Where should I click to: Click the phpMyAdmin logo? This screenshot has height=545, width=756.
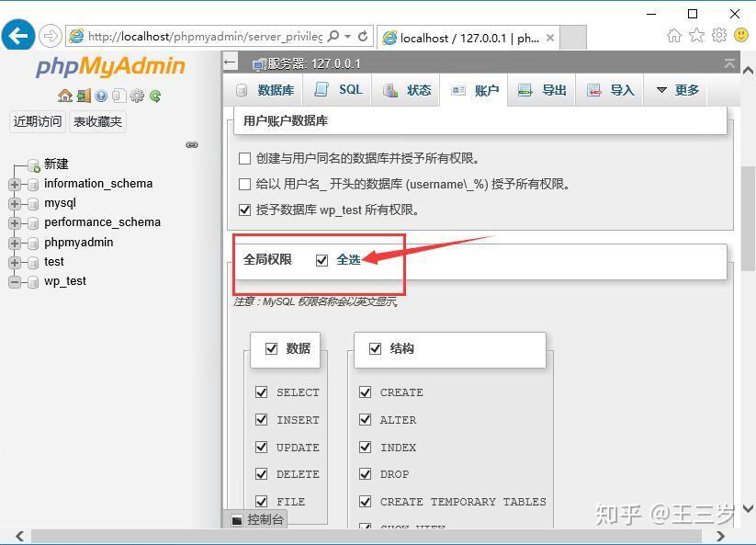point(110,66)
